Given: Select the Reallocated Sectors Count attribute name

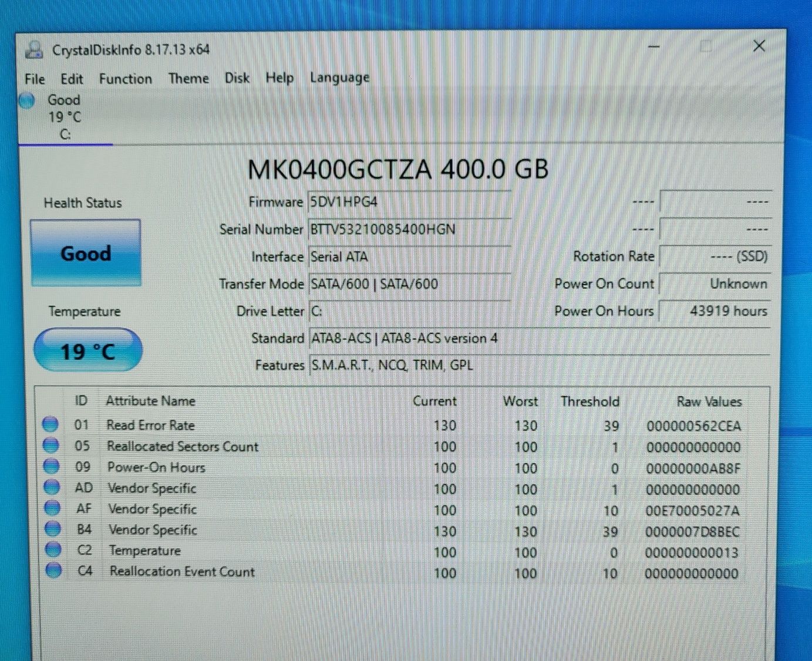Looking at the screenshot, I should tap(183, 446).
